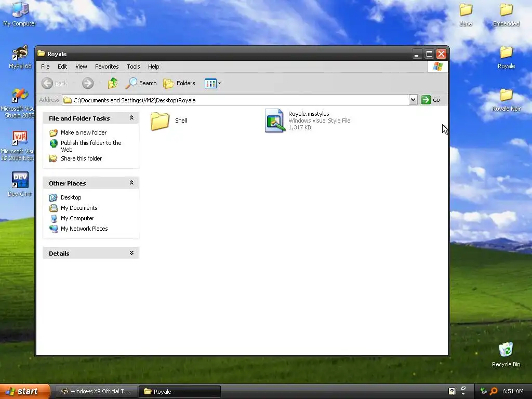Select the Royale.msstyles file icon
The image size is (532, 399).
[x=274, y=121]
